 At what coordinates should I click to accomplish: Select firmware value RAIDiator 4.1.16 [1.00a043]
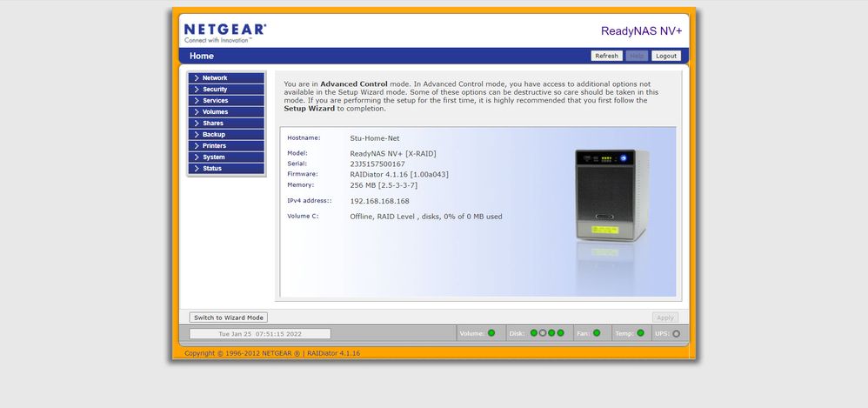[x=399, y=174]
